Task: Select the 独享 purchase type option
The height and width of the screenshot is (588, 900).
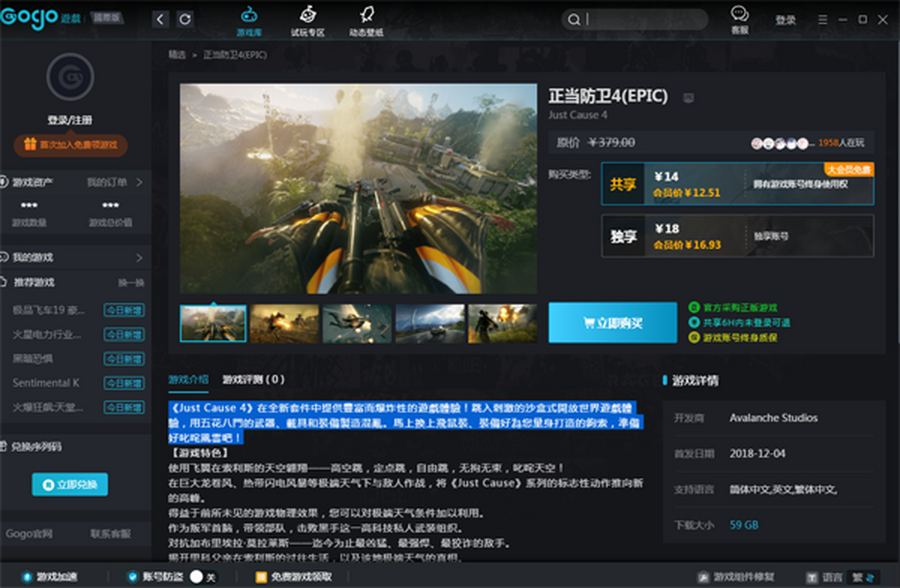Action: pyautogui.click(x=736, y=236)
